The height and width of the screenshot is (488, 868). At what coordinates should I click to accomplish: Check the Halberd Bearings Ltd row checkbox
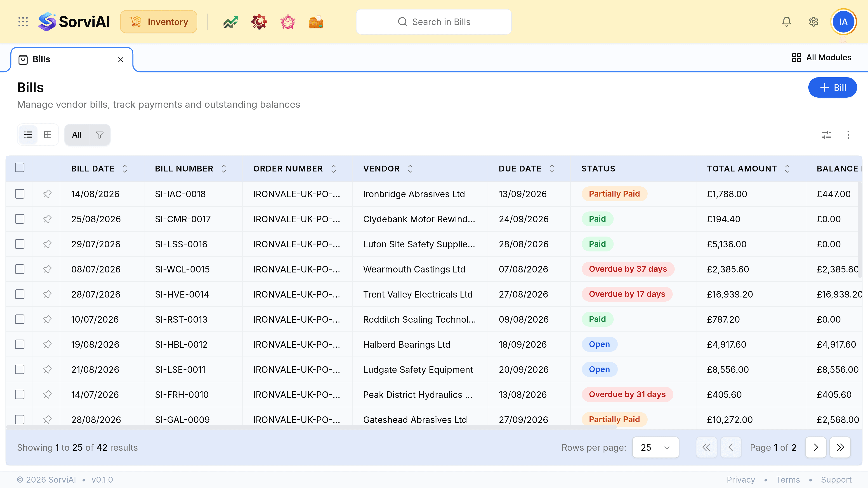[20, 345]
